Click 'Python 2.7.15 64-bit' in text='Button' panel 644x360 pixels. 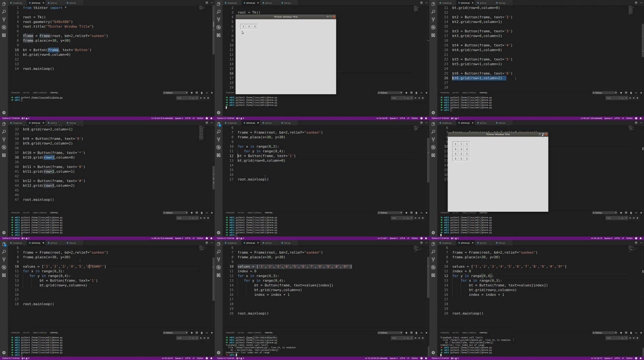(x=11, y=118)
